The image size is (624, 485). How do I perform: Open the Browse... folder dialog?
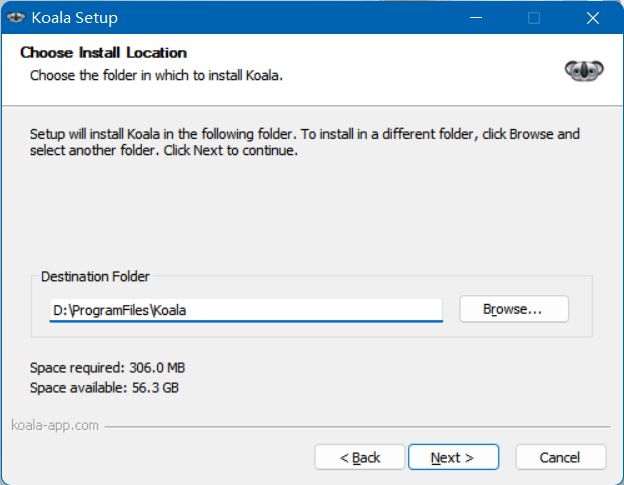coord(514,309)
